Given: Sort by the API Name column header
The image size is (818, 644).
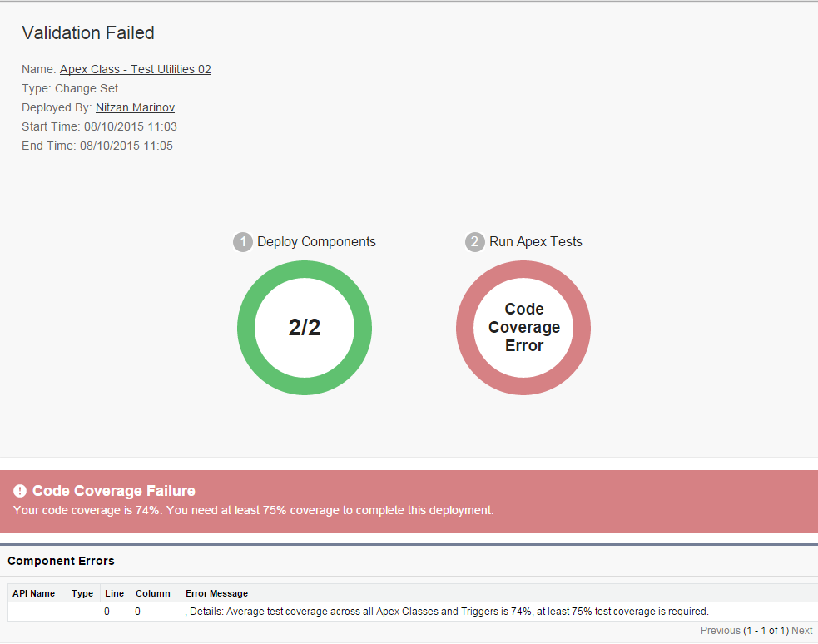Looking at the screenshot, I should point(33,593).
